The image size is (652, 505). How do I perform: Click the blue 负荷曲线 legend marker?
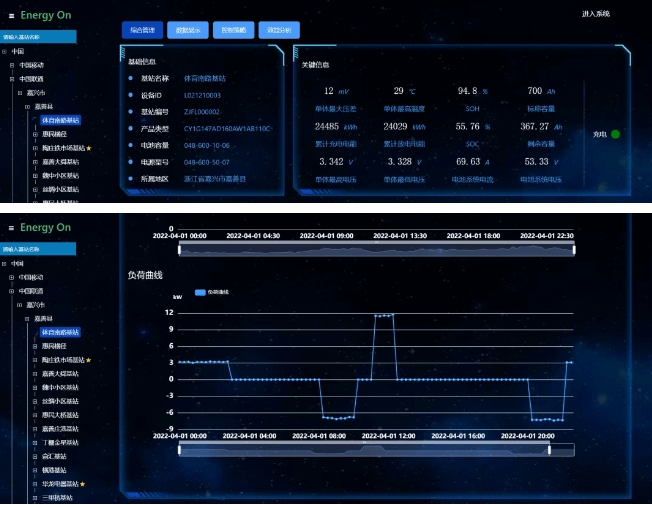pos(199,292)
